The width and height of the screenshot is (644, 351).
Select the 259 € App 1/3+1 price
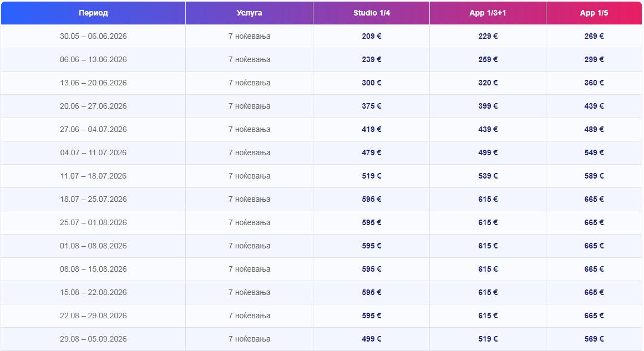tap(488, 59)
